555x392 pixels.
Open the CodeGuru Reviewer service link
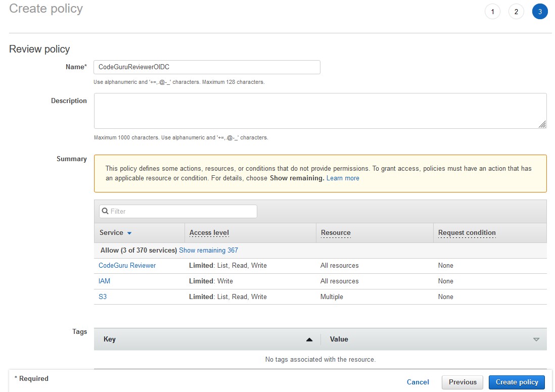click(127, 265)
